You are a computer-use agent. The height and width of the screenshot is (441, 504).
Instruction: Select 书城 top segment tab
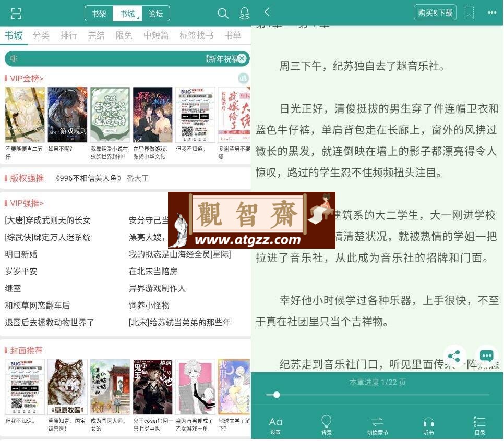pos(127,14)
